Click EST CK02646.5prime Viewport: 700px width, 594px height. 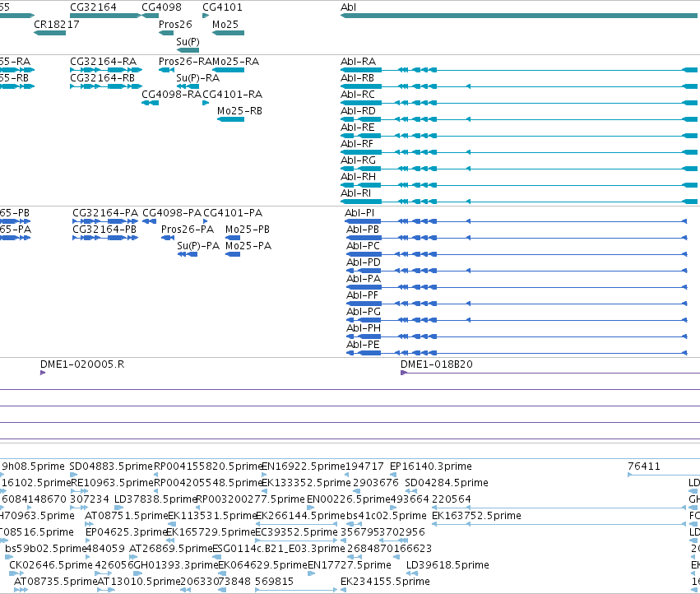(16, 573)
